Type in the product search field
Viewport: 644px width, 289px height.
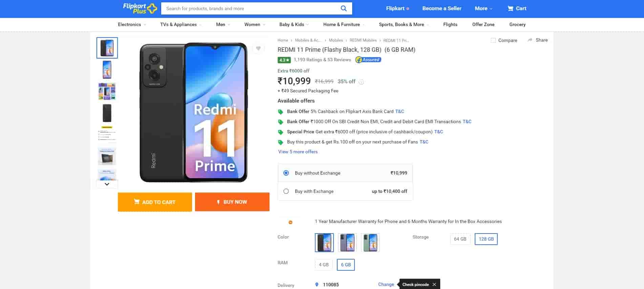[251, 8]
